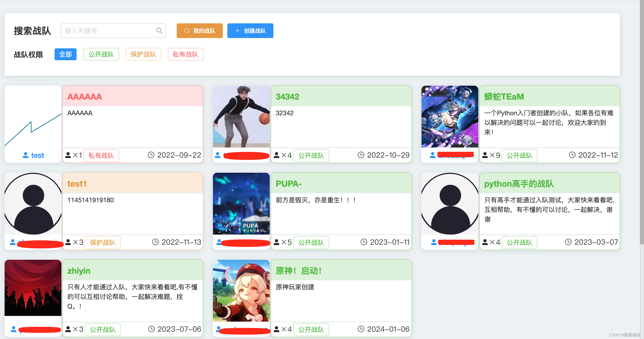
Task: Click the search magnifier icon in keyword field
Action: pyautogui.click(x=159, y=31)
